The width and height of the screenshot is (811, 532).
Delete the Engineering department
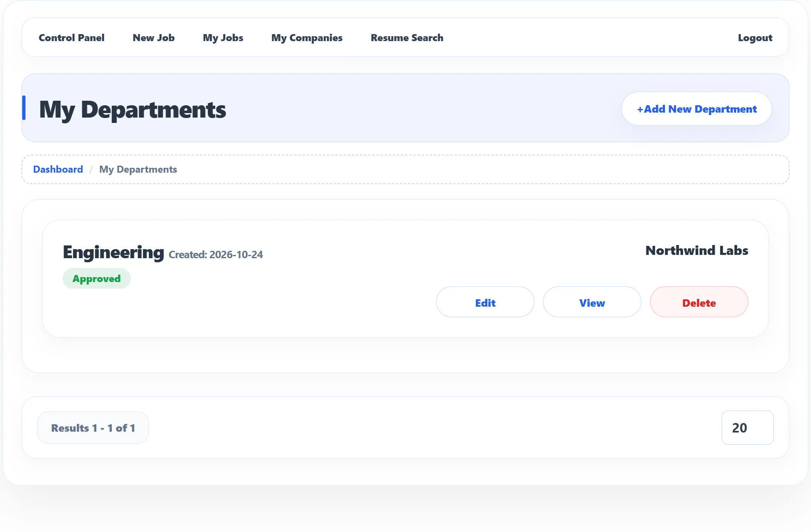pyautogui.click(x=699, y=302)
